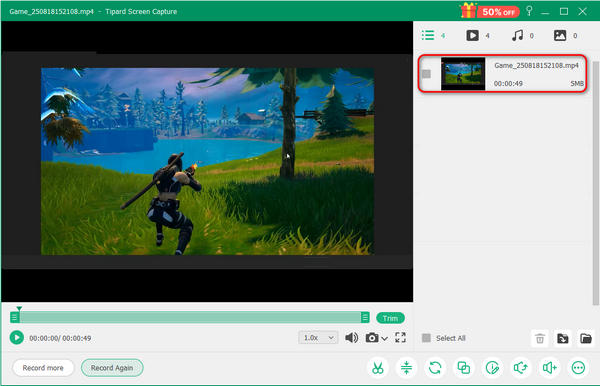The image size is (600, 386).
Task: Delete selected recordings with trash icon
Action: 540,338
